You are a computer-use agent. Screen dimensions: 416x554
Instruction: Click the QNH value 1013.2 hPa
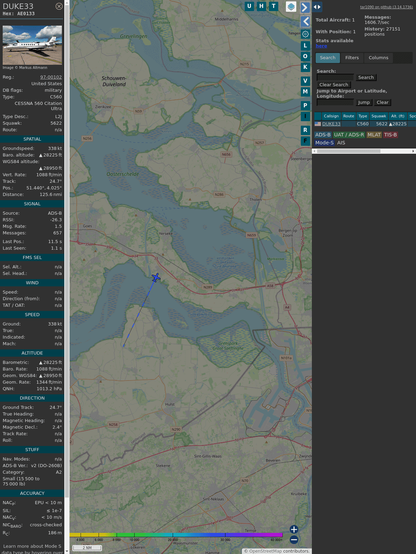tap(49, 389)
